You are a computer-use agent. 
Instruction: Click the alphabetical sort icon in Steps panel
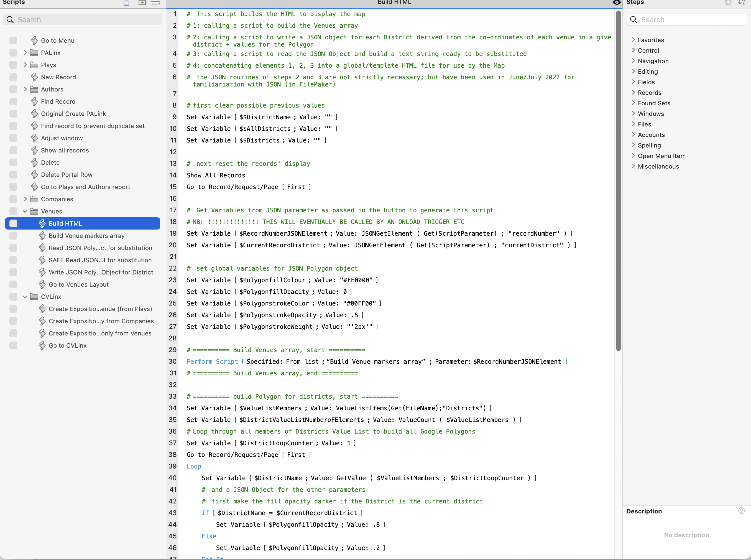coord(741,3)
